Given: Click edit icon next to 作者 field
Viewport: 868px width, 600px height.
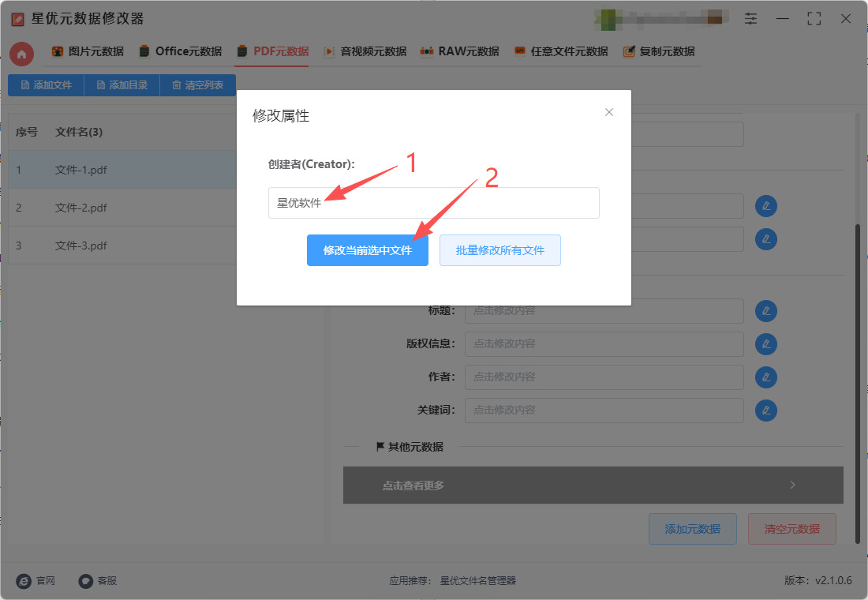Looking at the screenshot, I should coord(766,377).
